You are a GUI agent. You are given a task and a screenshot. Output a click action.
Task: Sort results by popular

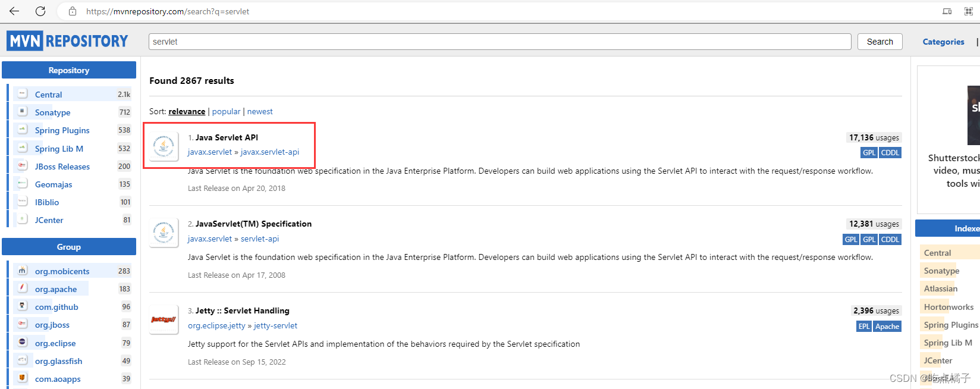click(x=226, y=111)
